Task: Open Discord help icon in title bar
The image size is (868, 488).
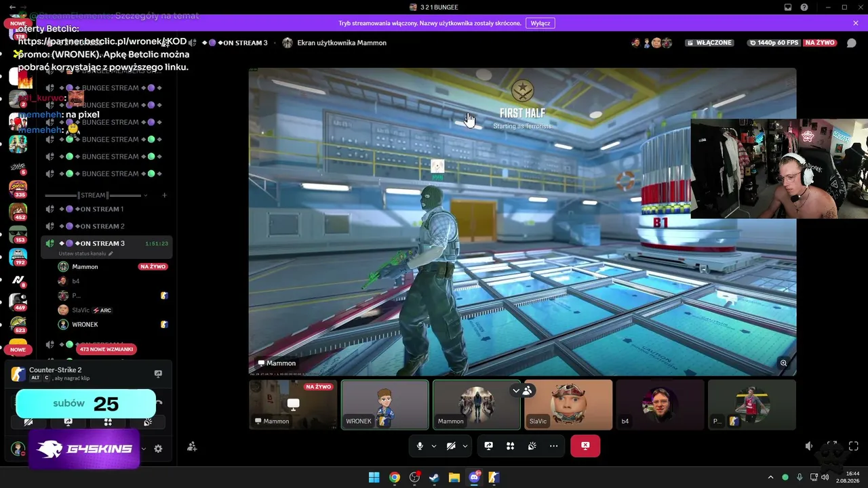Action: [x=804, y=7]
